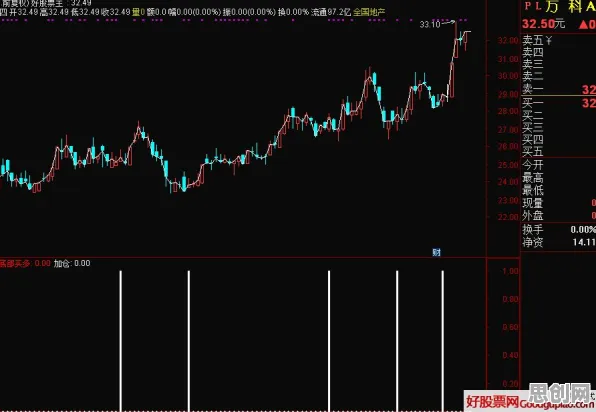Image resolution: width=596 pixels, height=412 pixels.
Task: Click the 低32.49 low value in header
Action: click(x=85, y=12)
